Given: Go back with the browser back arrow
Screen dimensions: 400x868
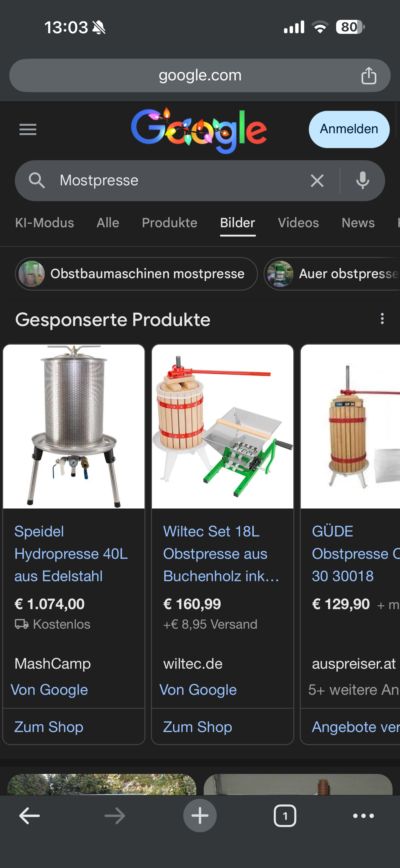Looking at the screenshot, I should (30, 816).
